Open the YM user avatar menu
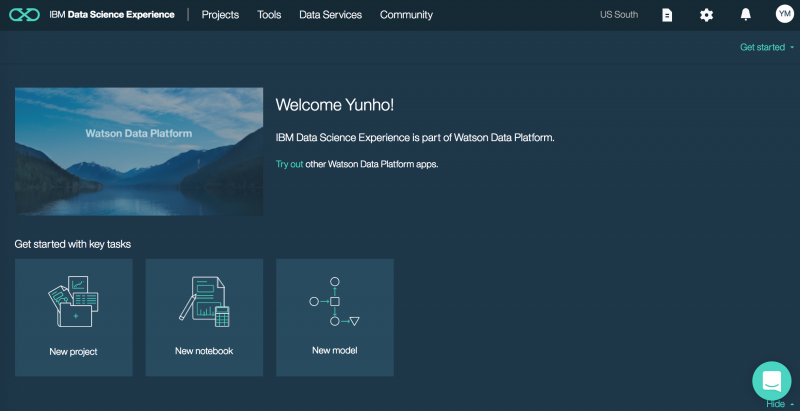This screenshot has height=411, width=800. pyautogui.click(x=785, y=14)
